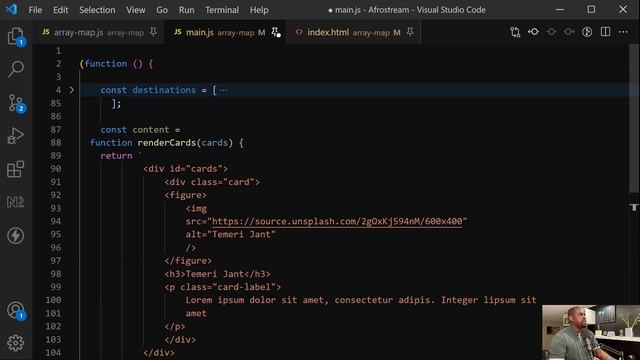Click the 'return' keyword on line 89
This screenshot has width=640, height=360.
pyautogui.click(x=116, y=156)
